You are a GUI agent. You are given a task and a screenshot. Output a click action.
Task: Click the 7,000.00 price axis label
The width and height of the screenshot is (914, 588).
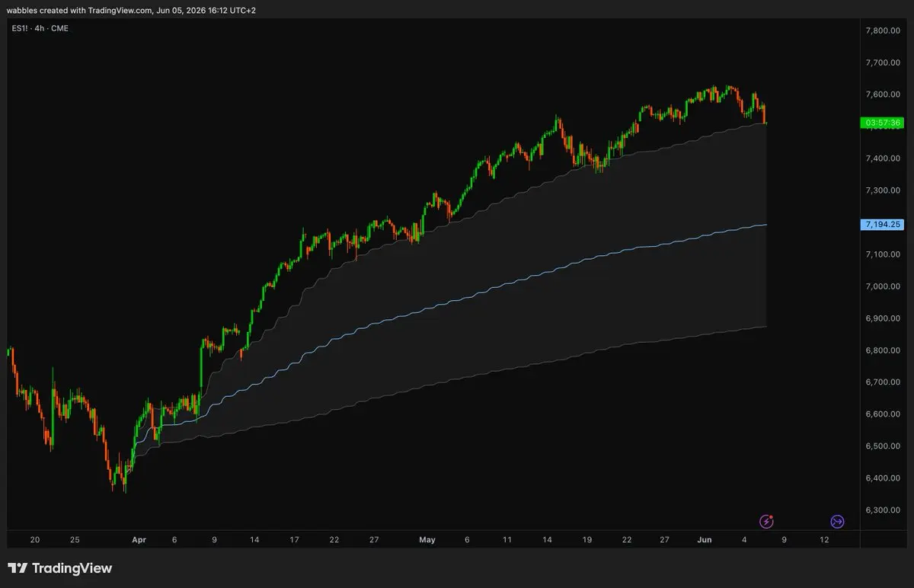(884, 286)
